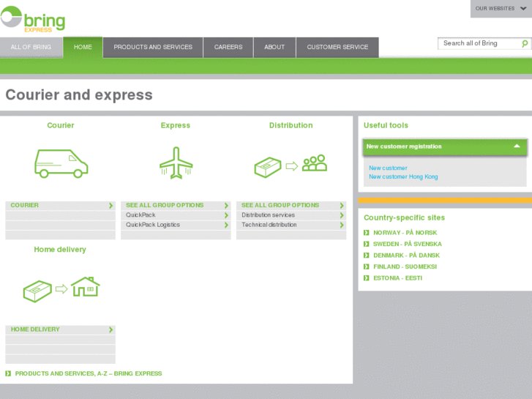Open Denmark - På Dansk site link
The width and height of the screenshot is (532, 399).
(406, 256)
